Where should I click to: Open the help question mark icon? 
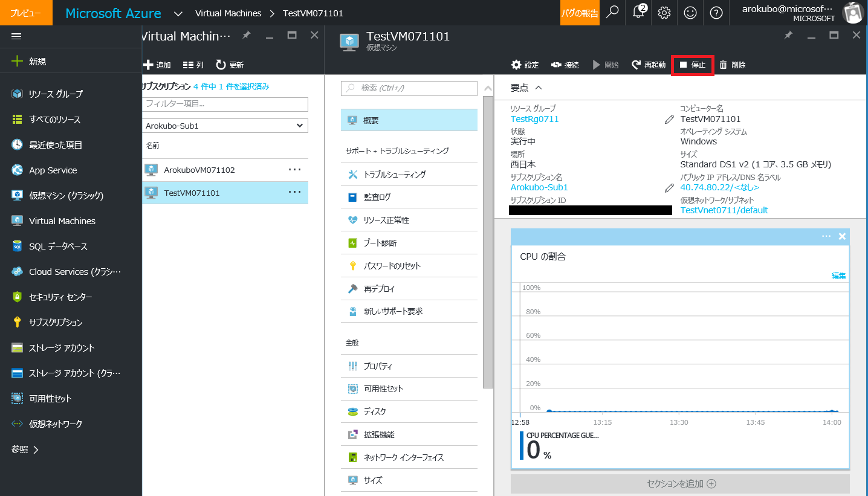click(716, 12)
